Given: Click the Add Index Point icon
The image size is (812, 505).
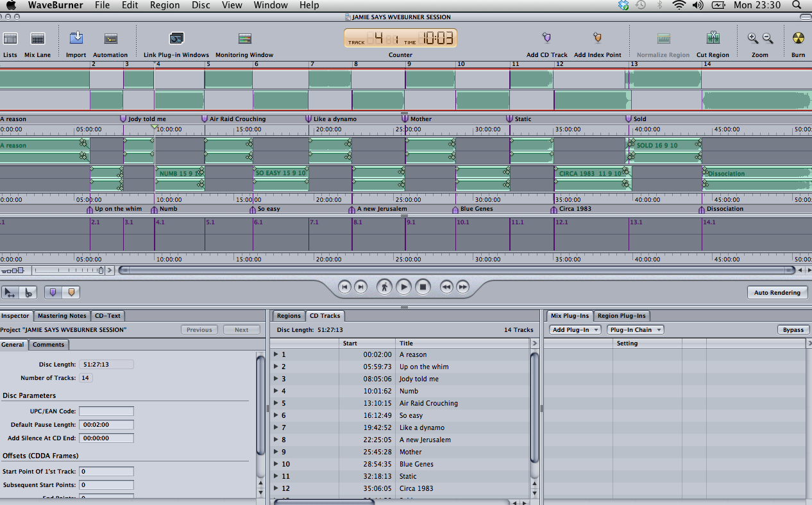Looking at the screenshot, I should (x=597, y=38).
